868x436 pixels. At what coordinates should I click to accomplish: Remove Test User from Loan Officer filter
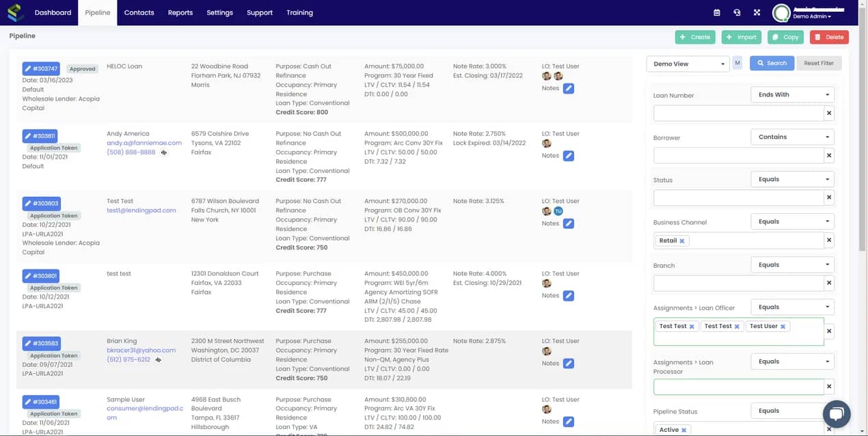click(x=783, y=326)
